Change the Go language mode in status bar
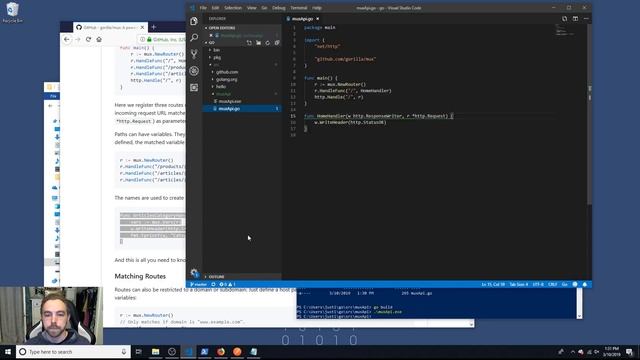 point(564,284)
